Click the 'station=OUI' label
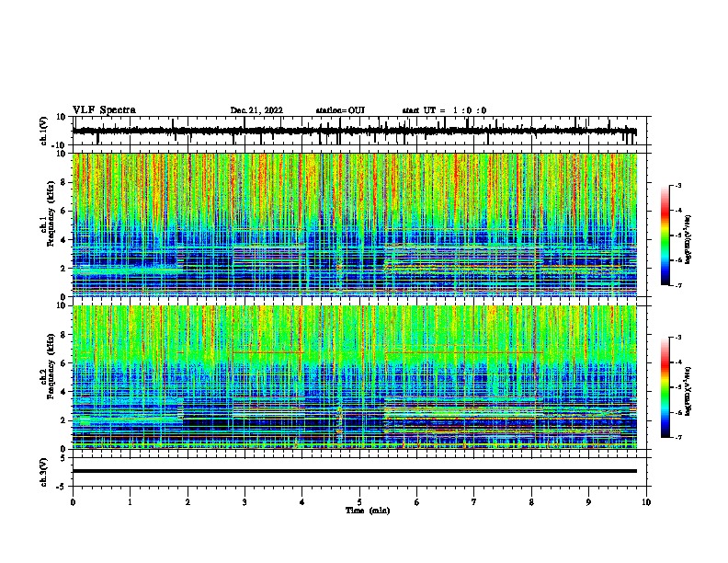728x563 pixels. [x=340, y=110]
